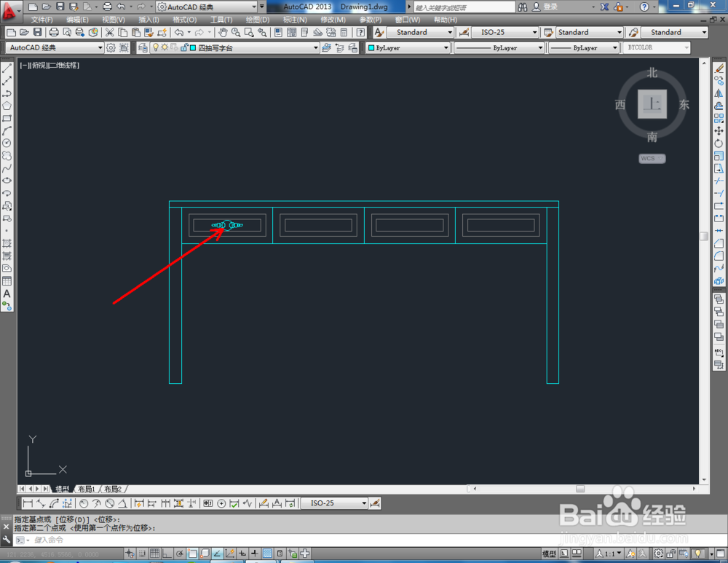
Task: Open the 编辑(E) menu
Action: (x=77, y=20)
